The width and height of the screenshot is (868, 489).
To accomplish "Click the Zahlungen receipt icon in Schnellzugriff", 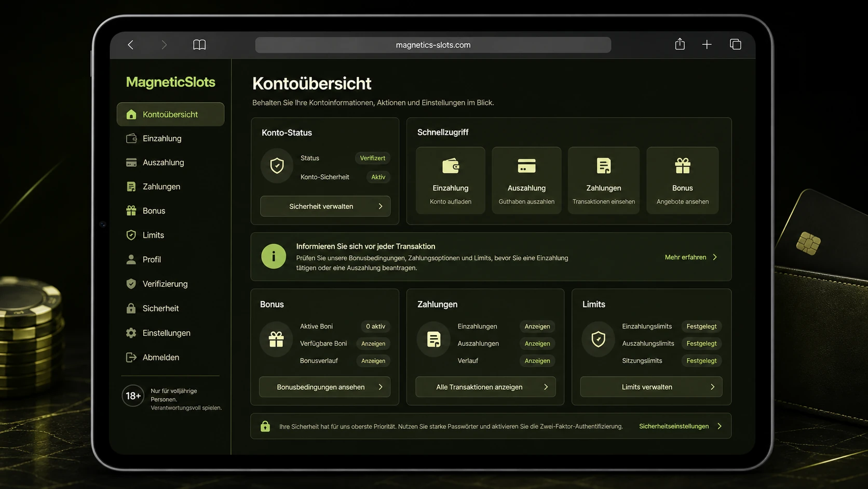I will (x=603, y=166).
